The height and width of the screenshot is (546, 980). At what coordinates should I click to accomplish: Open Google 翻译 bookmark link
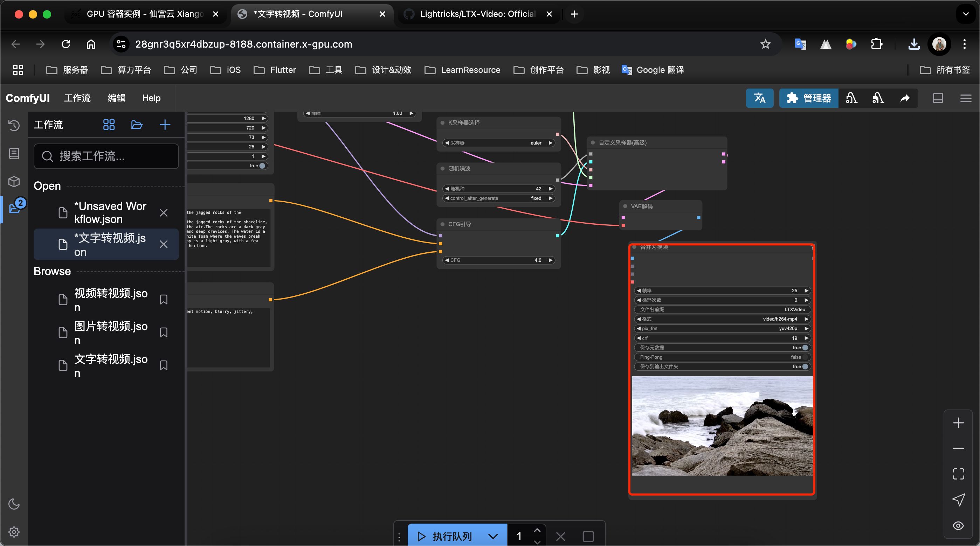tap(653, 70)
